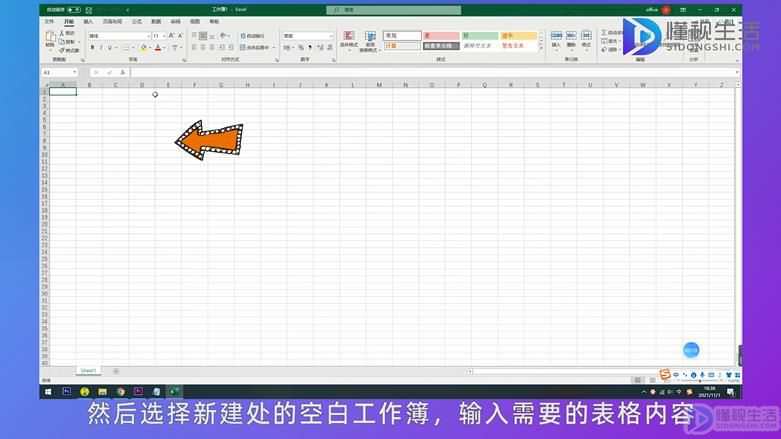The height and width of the screenshot is (439, 781).
Task: Click the Percent Style icon
Action: click(301, 47)
